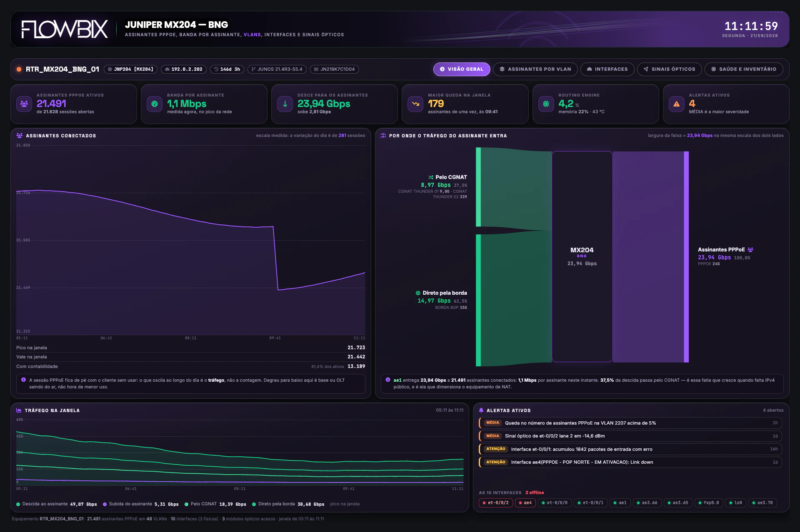Click the green Descida ao assinante legend dot
The height and width of the screenshot is (532, 800).
(18, 504)
